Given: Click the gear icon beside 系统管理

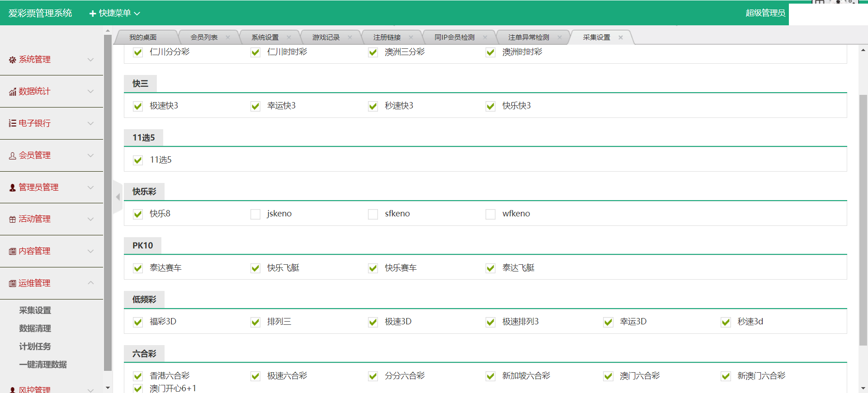Looking at the screenshot, I should (x=12, y=60).
